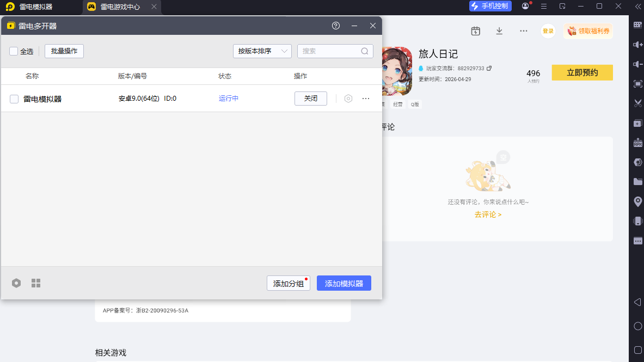Minimize the 雷电多开器 window
The image size is (644, 362).
[354, 26]
